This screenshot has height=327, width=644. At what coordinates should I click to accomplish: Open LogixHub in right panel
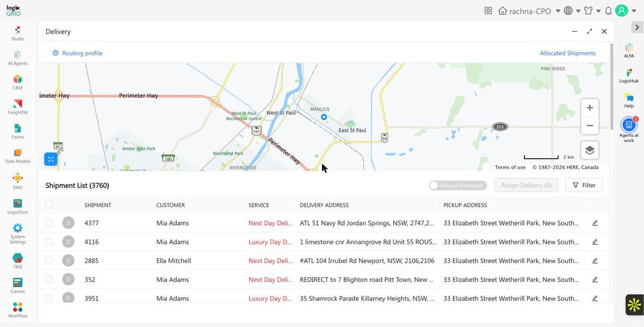(x=629, y=76)
